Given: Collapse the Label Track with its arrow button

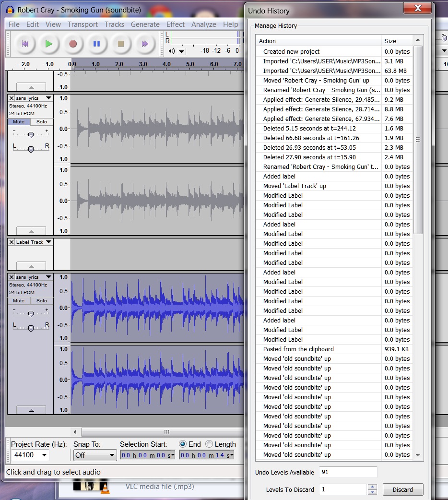Looking at the screenshot, I should coord(31,266).
